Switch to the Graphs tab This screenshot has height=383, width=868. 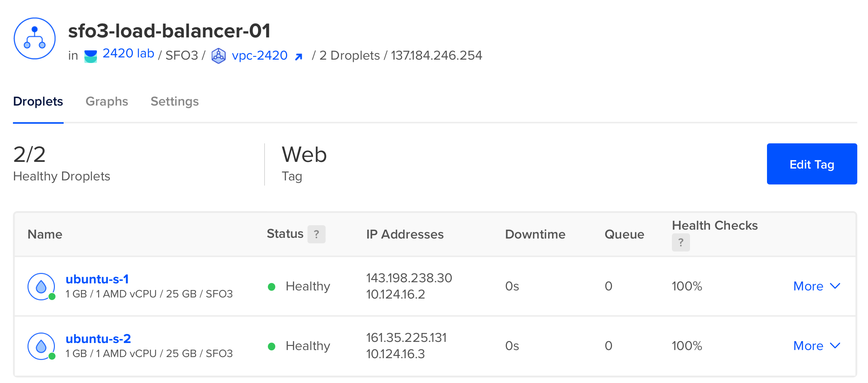pyautogui.click(x=107, y=101)
